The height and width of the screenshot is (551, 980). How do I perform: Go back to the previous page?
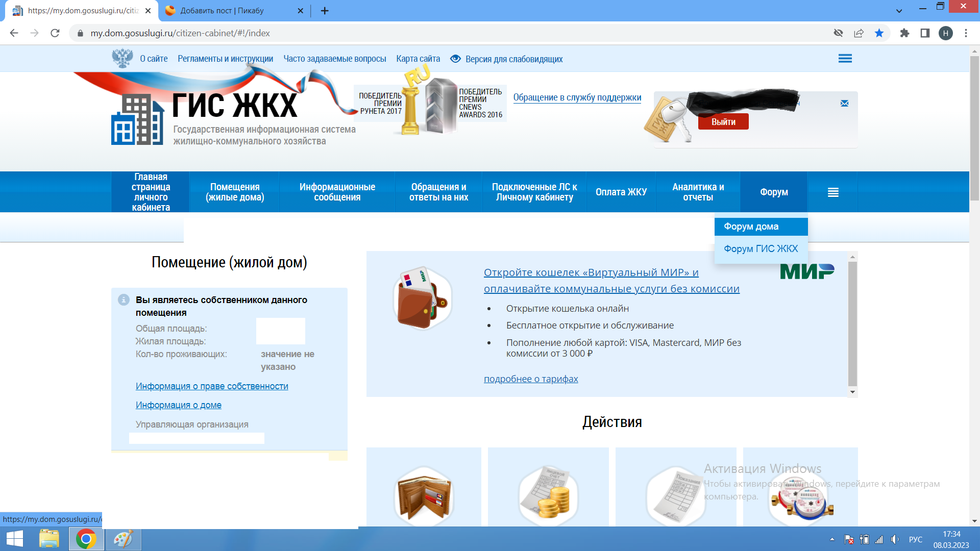(x=14, y=33)
